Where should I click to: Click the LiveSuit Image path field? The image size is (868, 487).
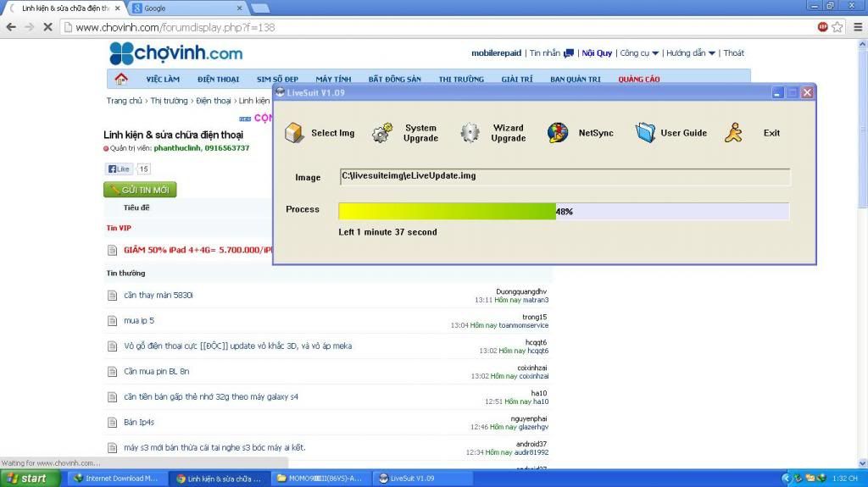pos(565,176)
